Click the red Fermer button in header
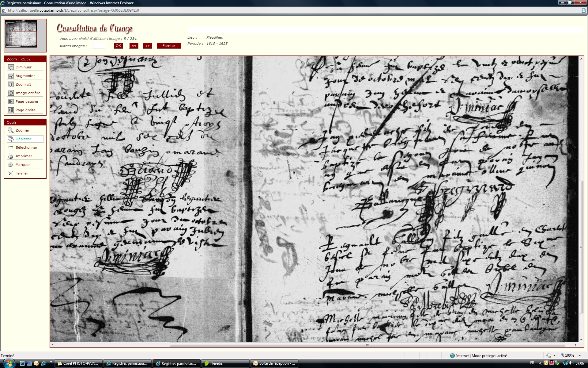This screenshot has width=588, height=368. pos(169,46)
